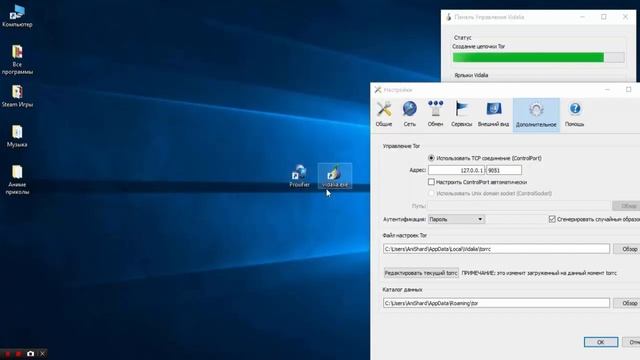
Task: Select the Unix domain socket (ControlSocket) radio option
Action: coord(431,193)
